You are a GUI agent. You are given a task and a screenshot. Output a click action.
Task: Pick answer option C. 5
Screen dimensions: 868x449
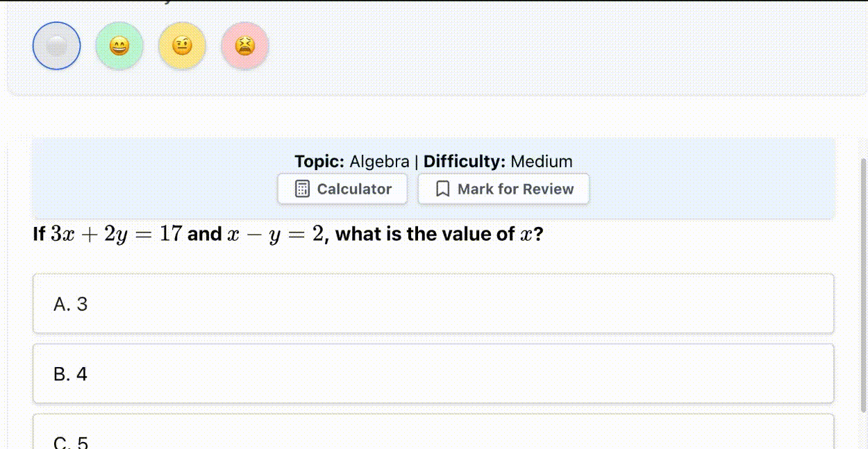433,437
